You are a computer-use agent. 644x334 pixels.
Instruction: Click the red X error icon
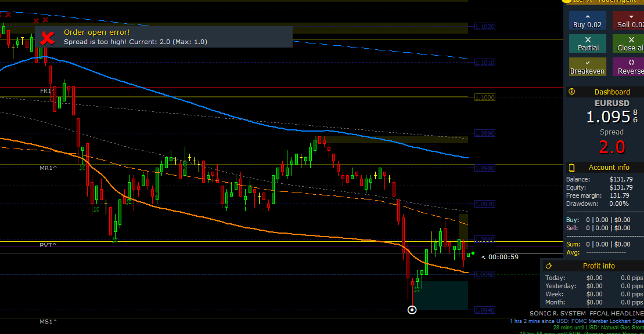click(x=48, y=38)
